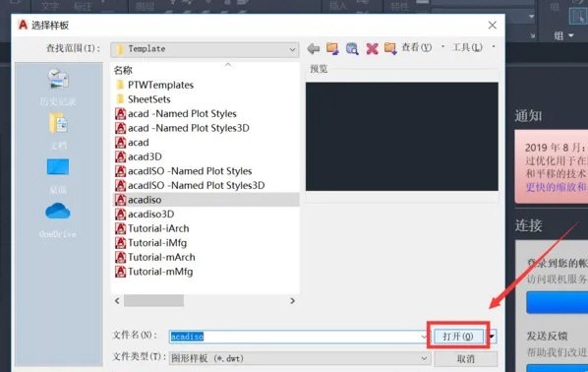The image size is (588, 372).
Task: Select the acadiso template file
Action: 206,200
